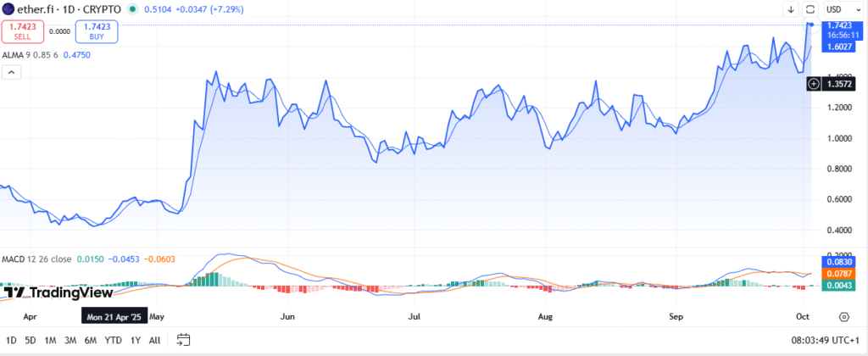
Task: Click the Sep label on the time axis
Action: [x=676, y=317]
